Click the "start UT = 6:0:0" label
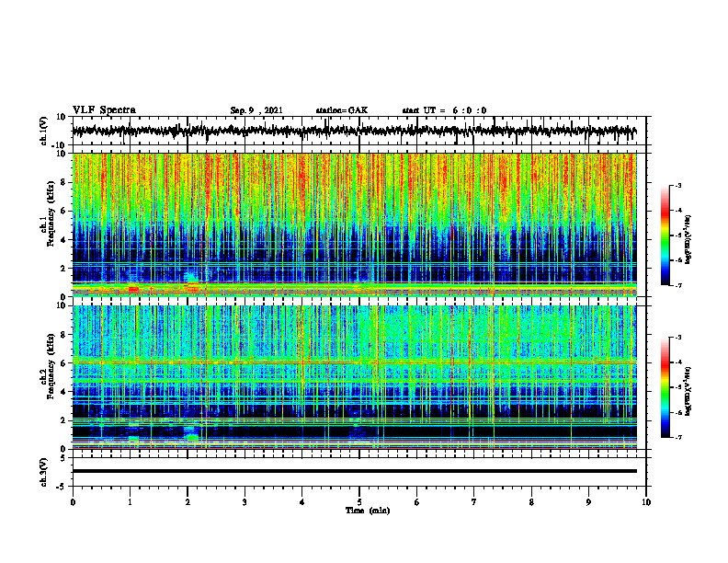Screen dimensions: 728x563 point(444,110)
